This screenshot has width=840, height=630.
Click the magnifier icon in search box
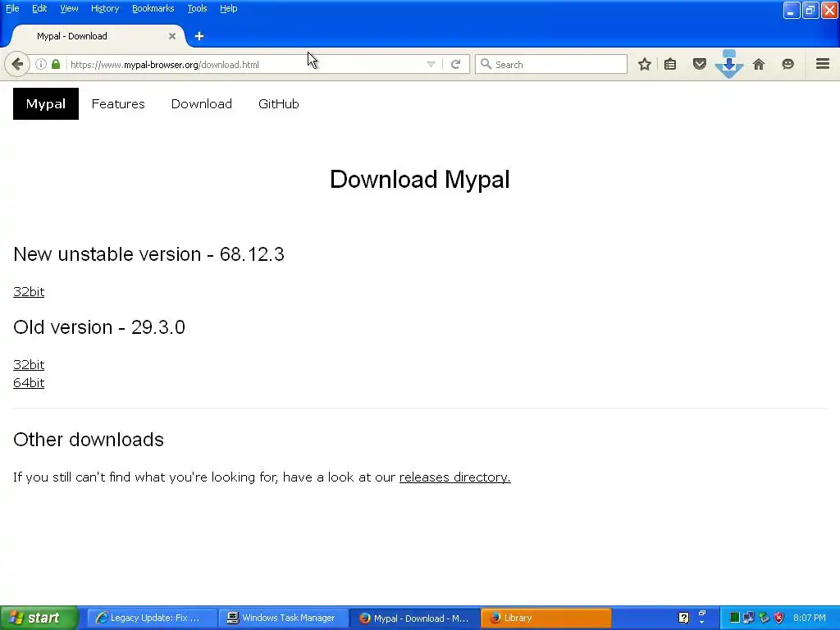(486, 64)
